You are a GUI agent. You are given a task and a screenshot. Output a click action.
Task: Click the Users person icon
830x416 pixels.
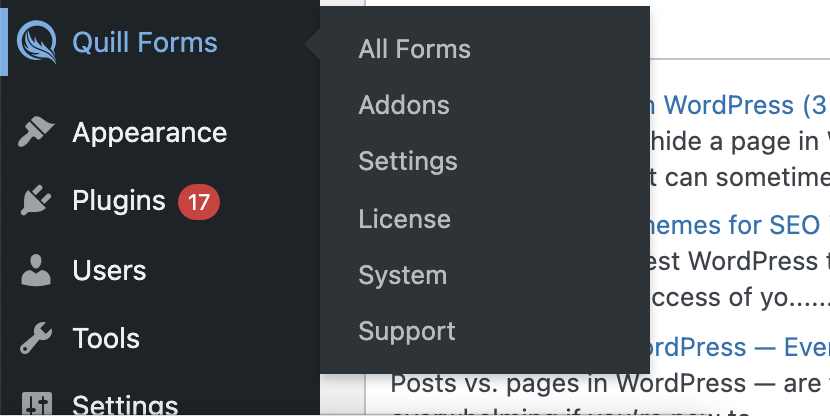coord(36,270)
